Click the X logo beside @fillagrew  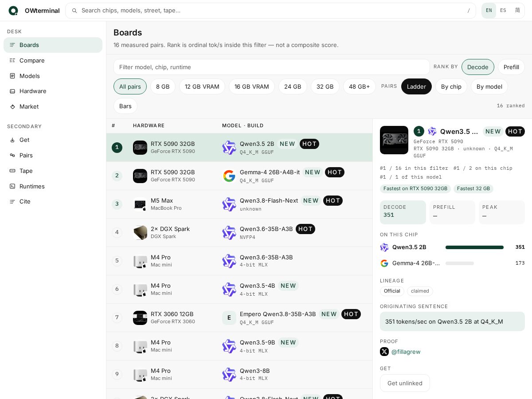(x=384, y=352)
